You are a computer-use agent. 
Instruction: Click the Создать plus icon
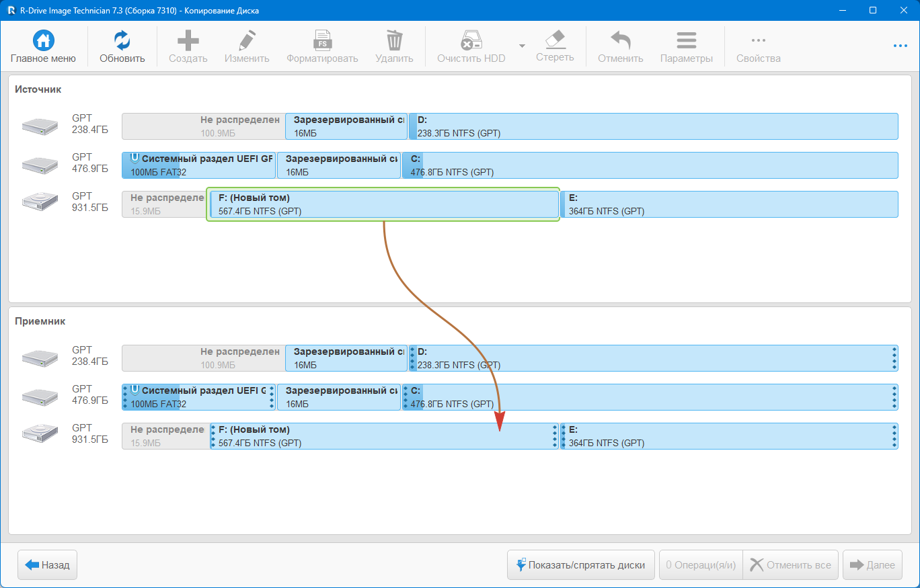pyautogui.click(x=188, y=41)
